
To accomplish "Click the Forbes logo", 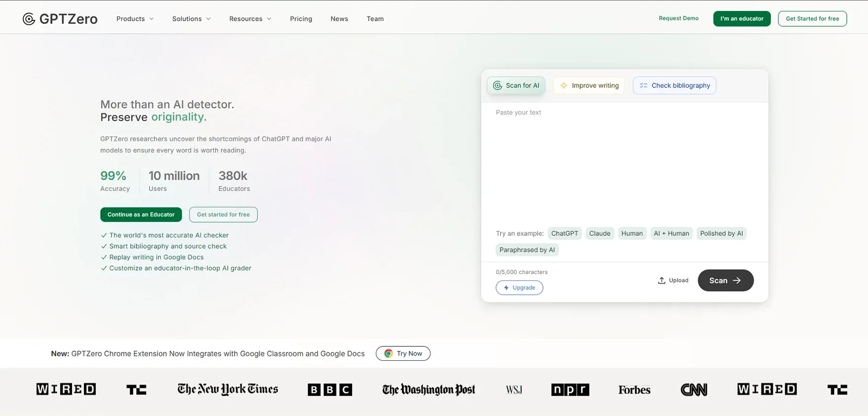I will click(x=634, y=390).
